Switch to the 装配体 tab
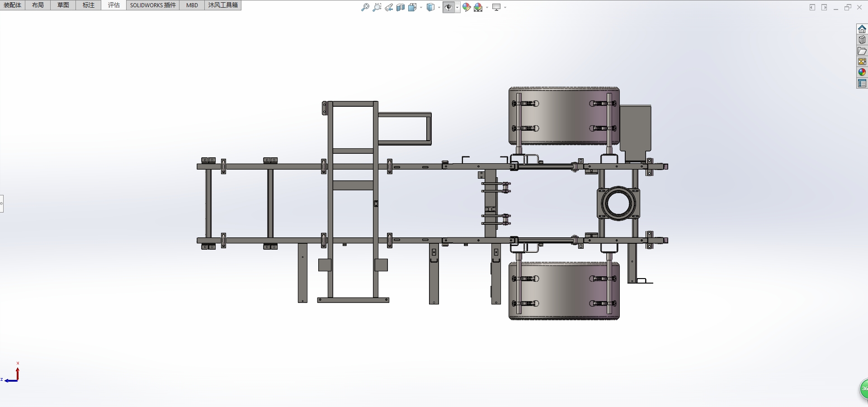868x407 pixels. (x=13, y=5)
